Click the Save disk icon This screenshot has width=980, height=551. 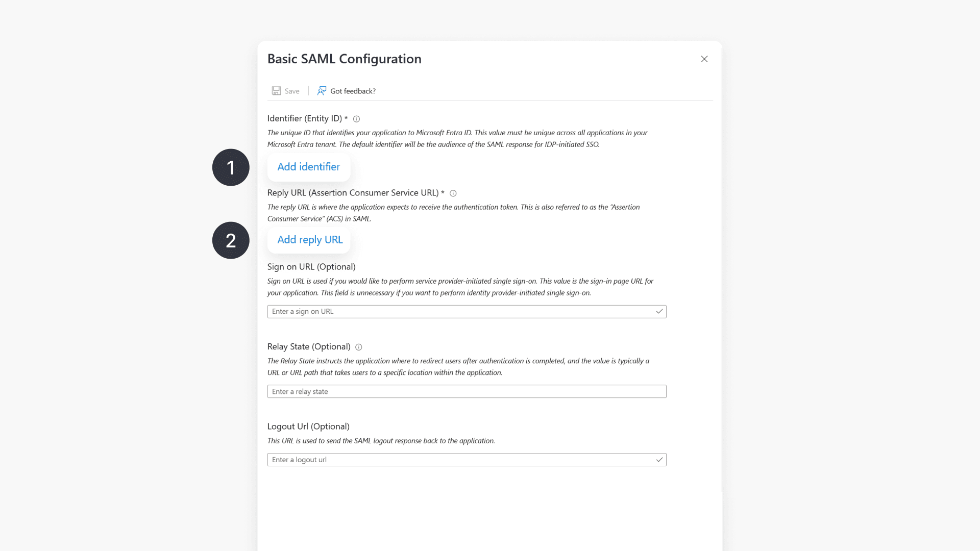[276, 90]
